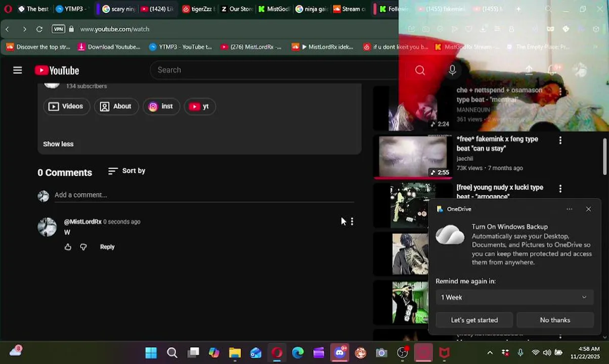Switch to the 'ninja gaic' Google tab

click(x=312, y=9)
